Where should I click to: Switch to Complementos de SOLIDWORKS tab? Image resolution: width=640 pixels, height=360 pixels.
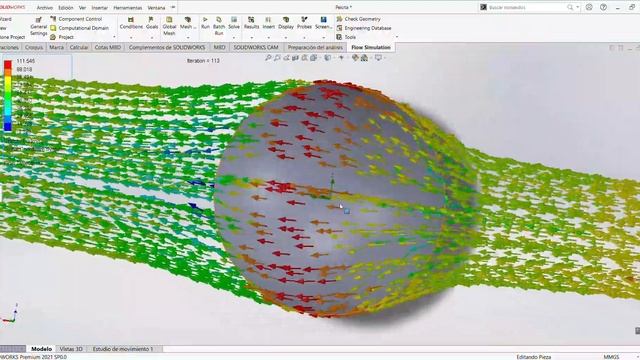tap(167, 47)
